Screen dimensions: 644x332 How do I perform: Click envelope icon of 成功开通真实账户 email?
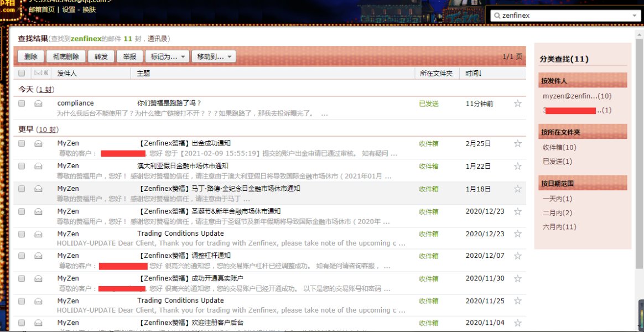(x=38, y=278)
